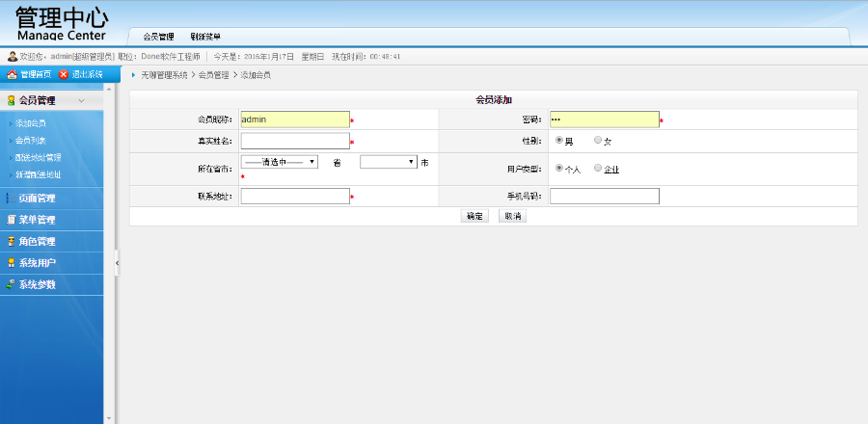Click the date text 2016年1月17日

pyautogui.click(x=269, y=57)
